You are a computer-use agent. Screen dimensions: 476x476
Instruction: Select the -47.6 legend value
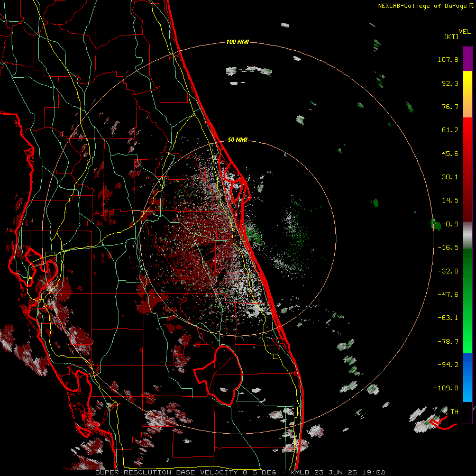pyautogui.click(x=448, y=295)
